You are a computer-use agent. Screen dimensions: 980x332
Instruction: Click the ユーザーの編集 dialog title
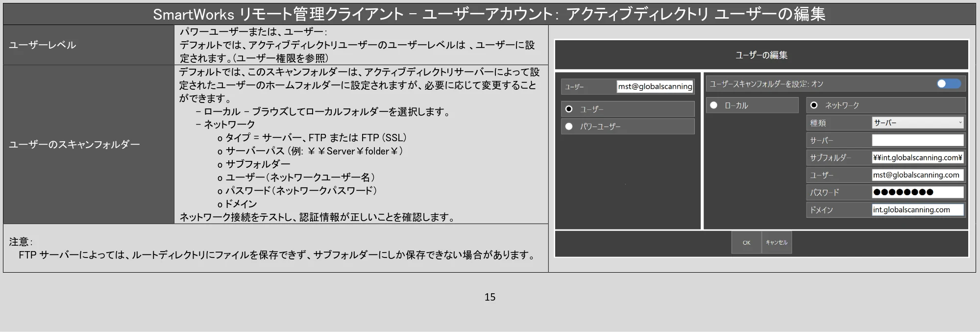click(x=761, y=55)
